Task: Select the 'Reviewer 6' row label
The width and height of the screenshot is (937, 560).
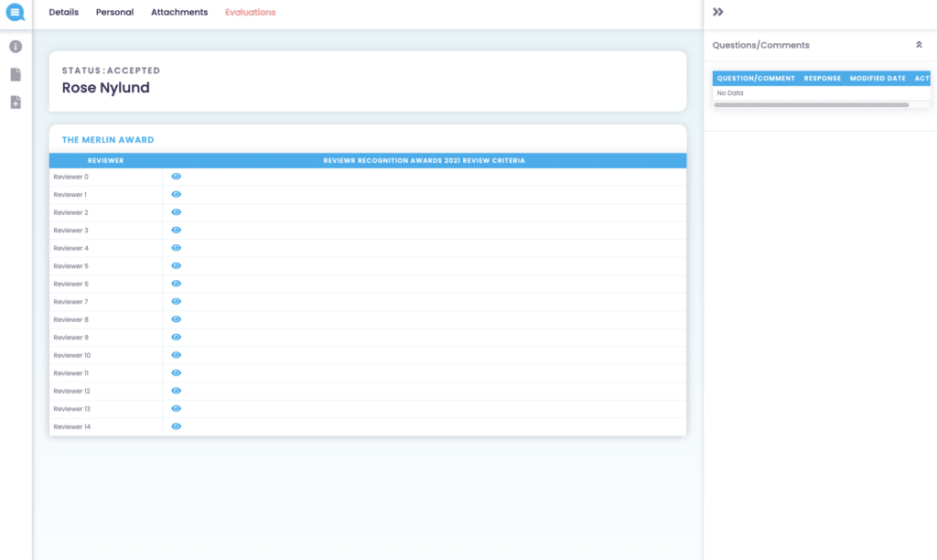Action: 71,285
